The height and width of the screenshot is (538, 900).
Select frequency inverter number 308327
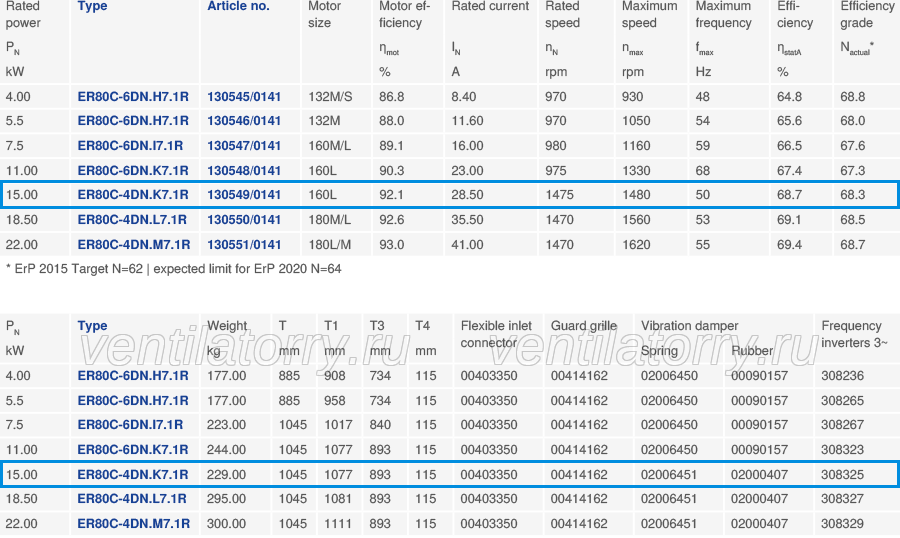842,499
